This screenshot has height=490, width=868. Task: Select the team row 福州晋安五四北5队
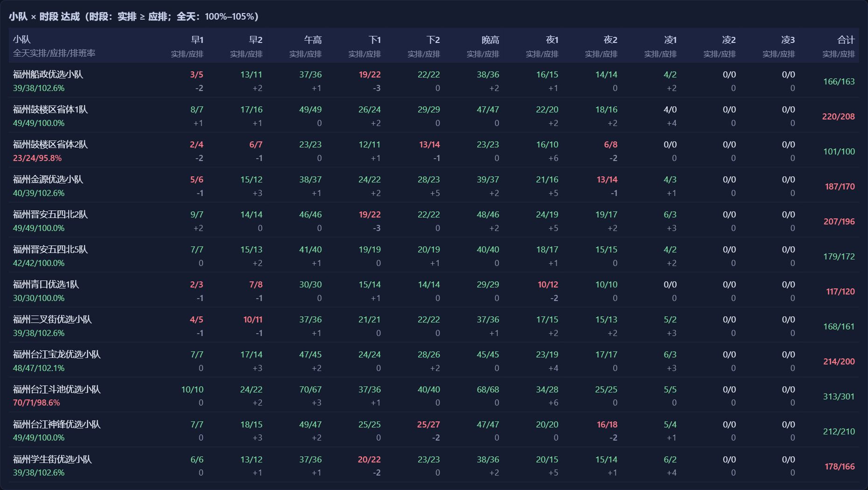tap(434, 255)
